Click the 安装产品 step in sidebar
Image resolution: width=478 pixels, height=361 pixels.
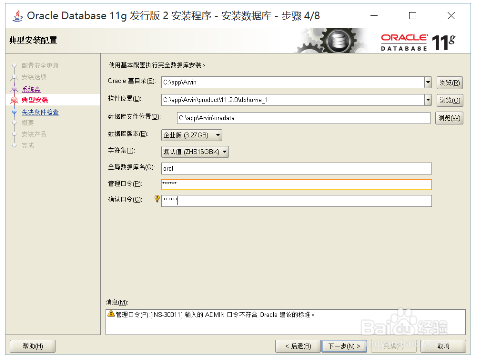coord(34,134)
